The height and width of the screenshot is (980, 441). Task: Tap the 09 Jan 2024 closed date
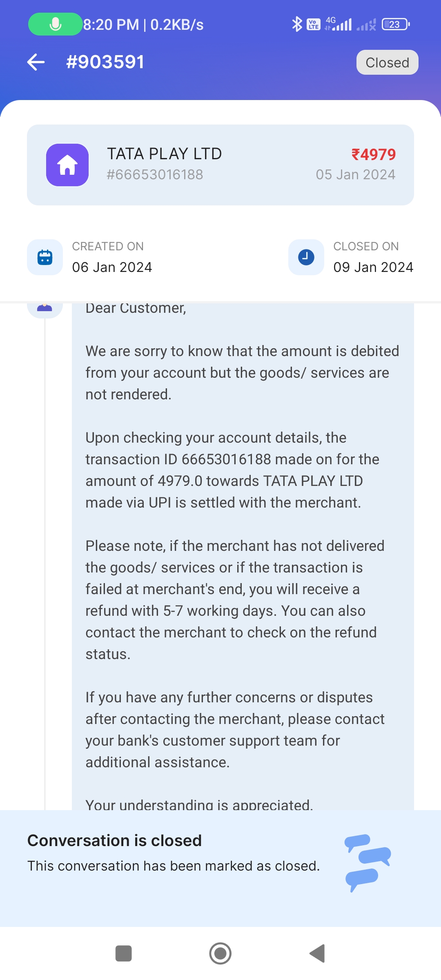(373, 267)
